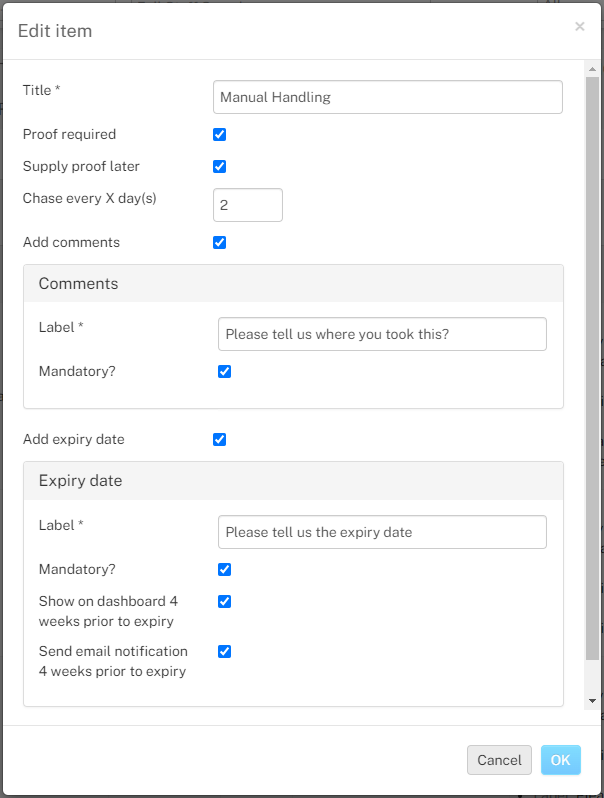Click the Title field containing Manual Handling
This screenshot has height=798, width=604.
click(388, 97)
